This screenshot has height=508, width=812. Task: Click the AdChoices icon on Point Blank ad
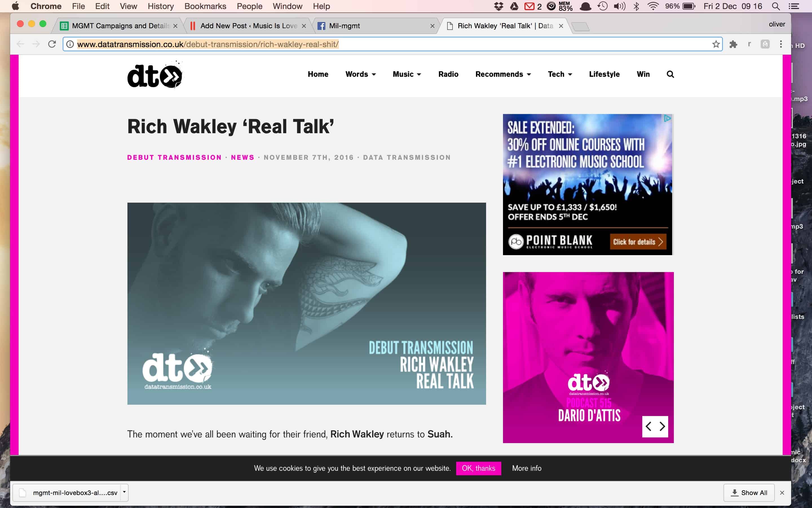pos(667,118)
